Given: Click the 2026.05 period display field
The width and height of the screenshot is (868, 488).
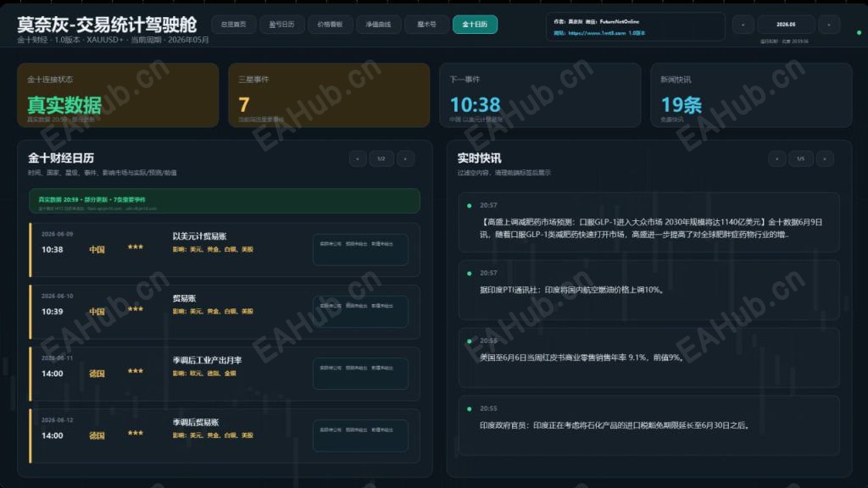Looking at the screenshot, I should point(786,25).
